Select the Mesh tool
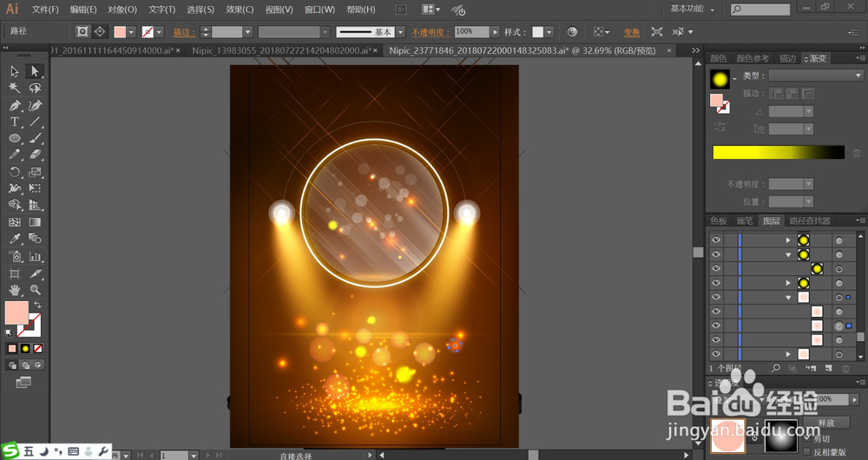This screenshot has height=460, width=868. coord(15,222)
